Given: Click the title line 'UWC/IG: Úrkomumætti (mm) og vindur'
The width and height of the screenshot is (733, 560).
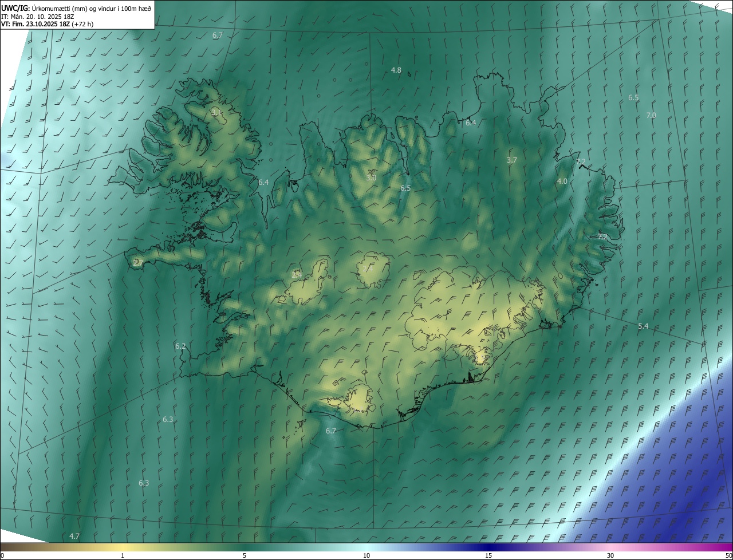Looking at the screenshot, I should pos(77,8).
